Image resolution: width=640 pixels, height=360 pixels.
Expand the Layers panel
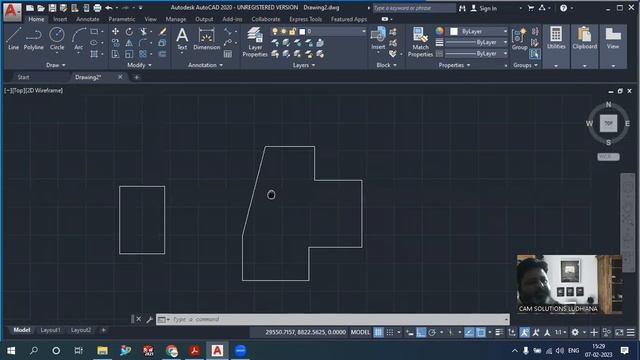pos(304,65)
